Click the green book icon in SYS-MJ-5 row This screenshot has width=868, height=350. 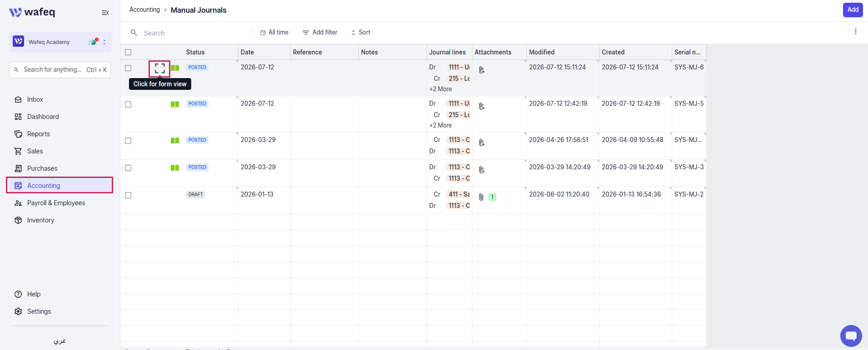coord(175,104)
